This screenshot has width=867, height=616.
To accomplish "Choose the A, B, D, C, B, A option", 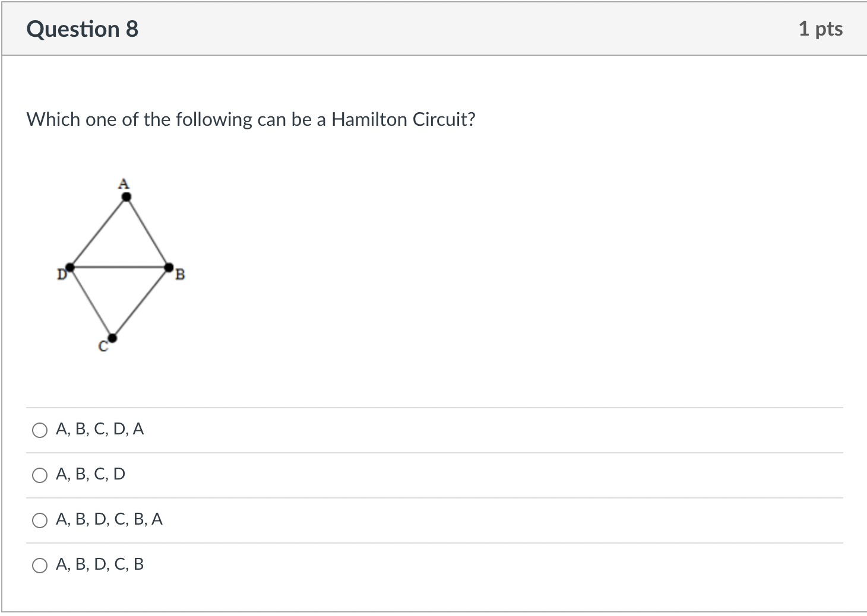I will tap(39, 520).
